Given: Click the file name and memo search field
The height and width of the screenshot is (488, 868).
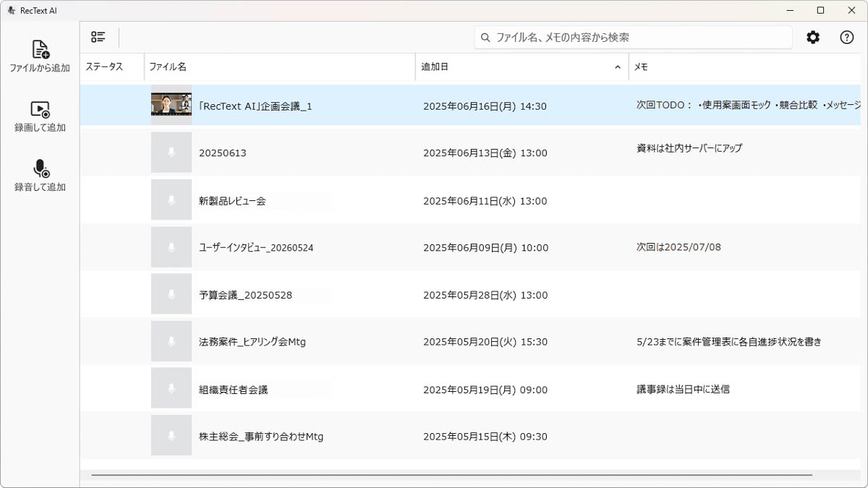Looking at the screenshot, I should [x=634, y=38].
